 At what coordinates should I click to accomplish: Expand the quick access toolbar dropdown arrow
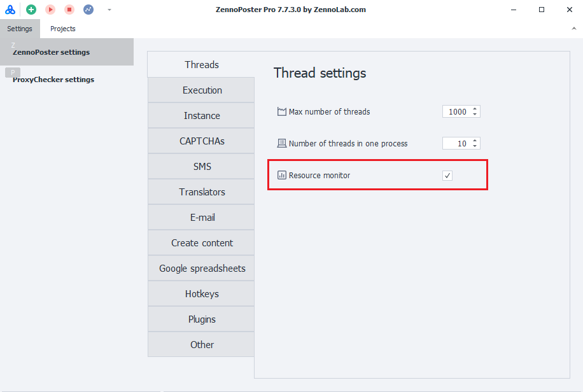(x=109, y=10)
